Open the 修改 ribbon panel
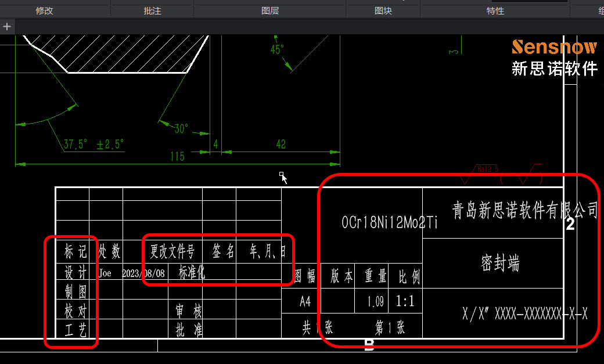Viewport: 604px width, 364px height. [x=44, y=11]
